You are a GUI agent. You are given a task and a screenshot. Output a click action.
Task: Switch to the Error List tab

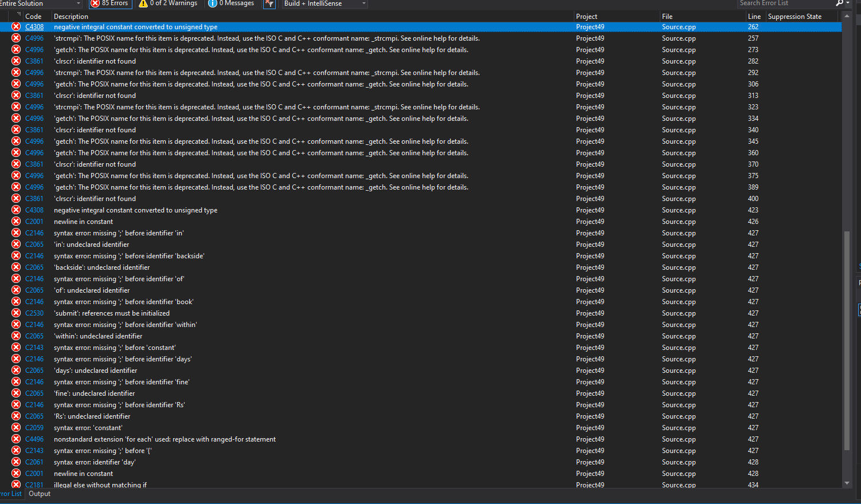coord(11,494)
